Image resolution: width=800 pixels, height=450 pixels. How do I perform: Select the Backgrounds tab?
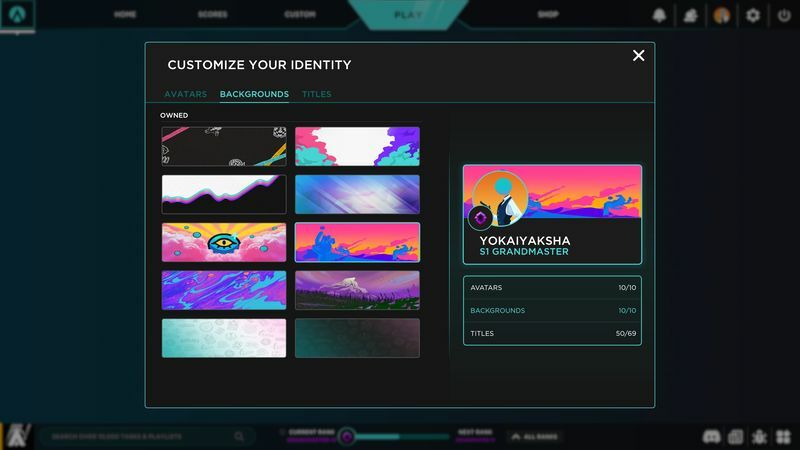pyautogui.click(x=254, y=94)
